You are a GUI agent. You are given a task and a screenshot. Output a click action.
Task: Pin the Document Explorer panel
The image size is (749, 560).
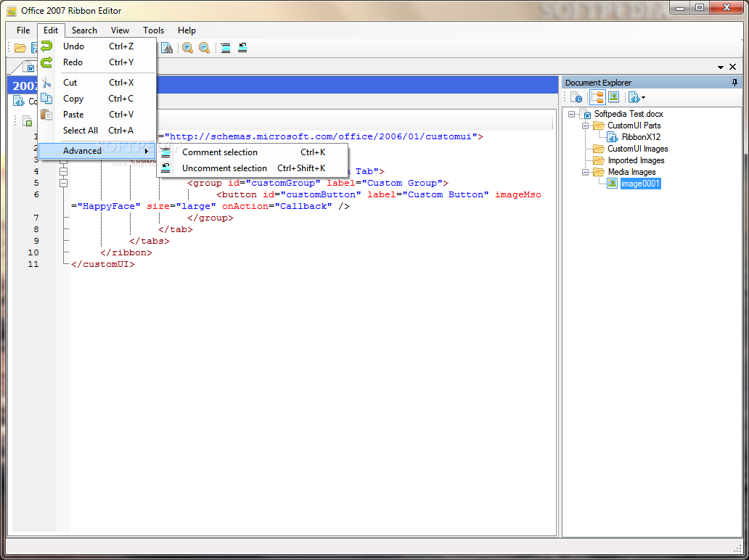(x=734, y=83)
